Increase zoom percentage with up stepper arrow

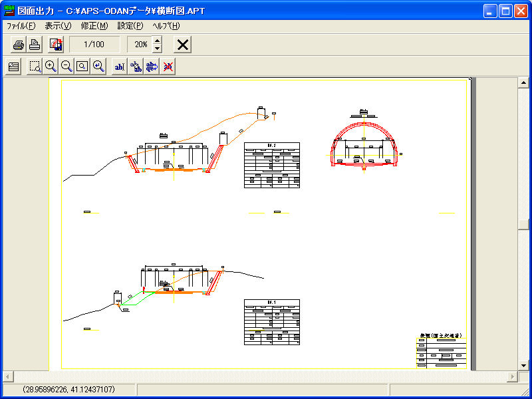(x=158, y=41)
